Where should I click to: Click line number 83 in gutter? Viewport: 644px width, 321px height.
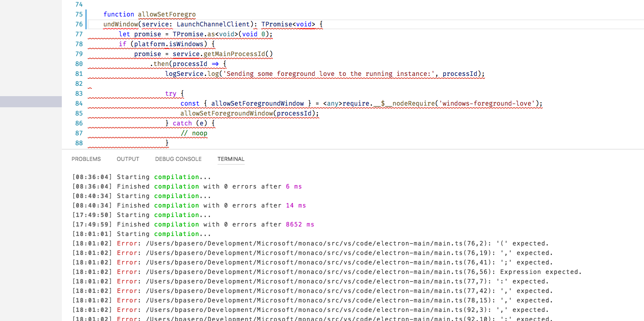tap(79, 94)
